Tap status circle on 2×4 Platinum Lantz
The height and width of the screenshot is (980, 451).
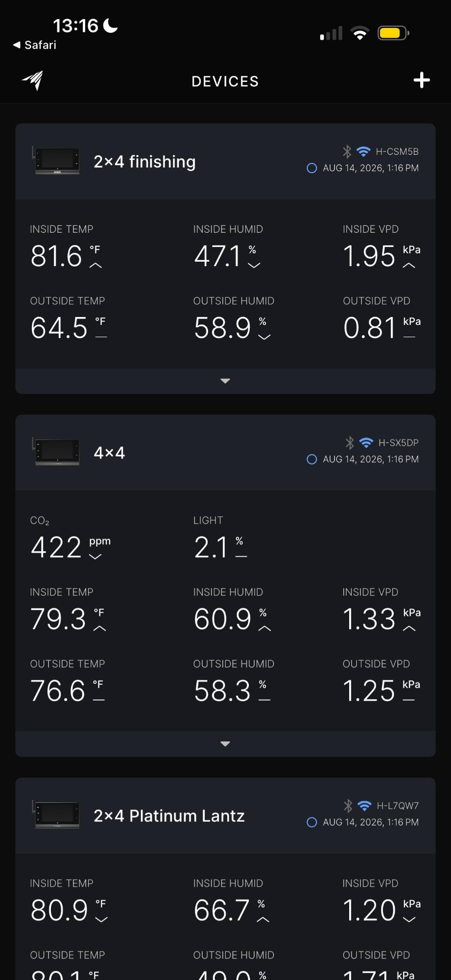click(311, 822)
